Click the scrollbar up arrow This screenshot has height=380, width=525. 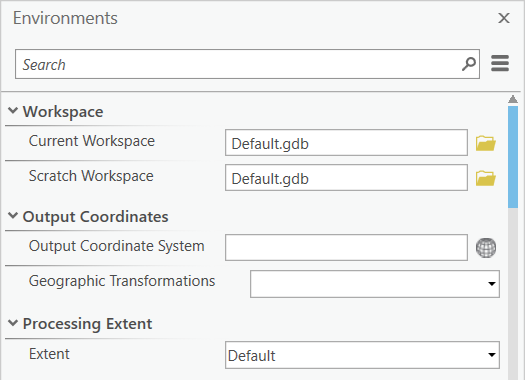point(513,99)
